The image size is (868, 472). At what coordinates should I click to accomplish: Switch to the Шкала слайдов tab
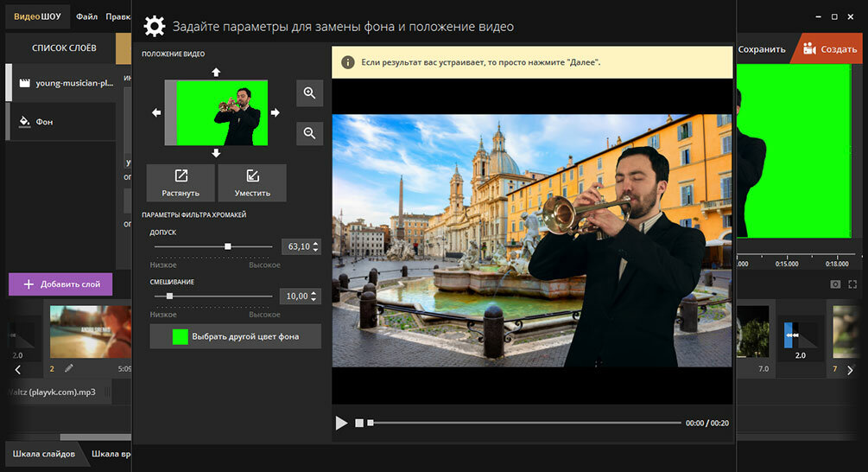pyautogui.click(x=44, y=454)
